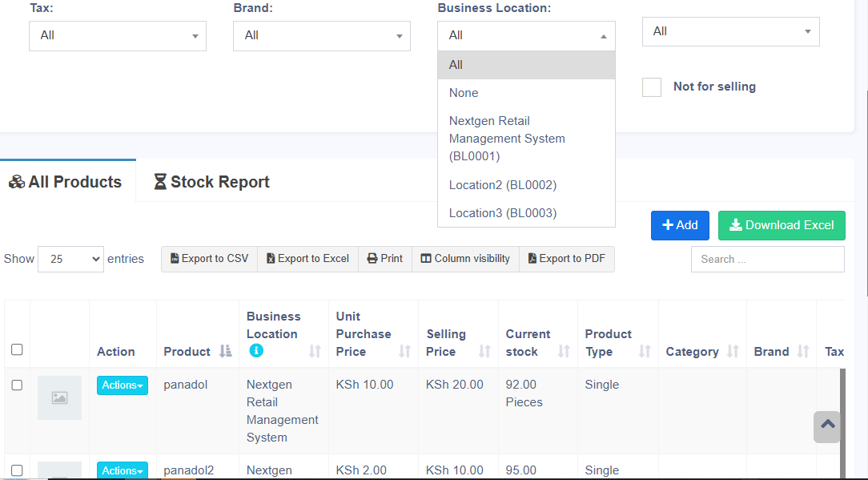Click the blue Add button

pyautogui.click(x=680, y=226)
